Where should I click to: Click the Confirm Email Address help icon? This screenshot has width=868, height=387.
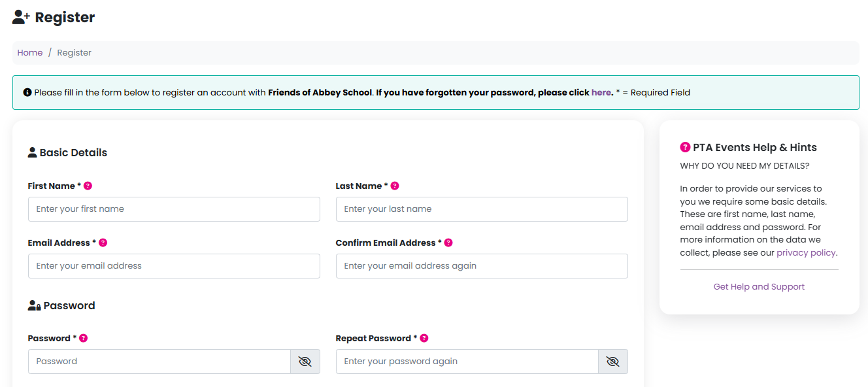tap(448, 243)
